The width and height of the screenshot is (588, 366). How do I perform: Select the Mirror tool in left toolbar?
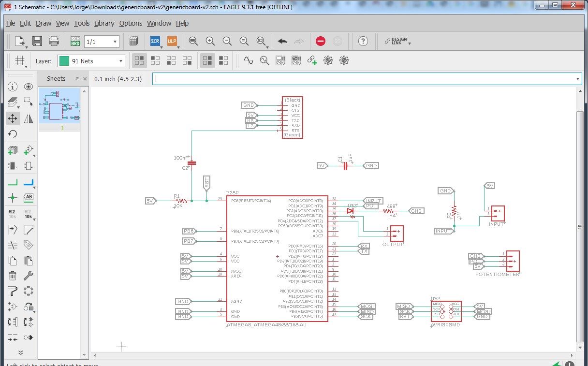coord(29,118)
